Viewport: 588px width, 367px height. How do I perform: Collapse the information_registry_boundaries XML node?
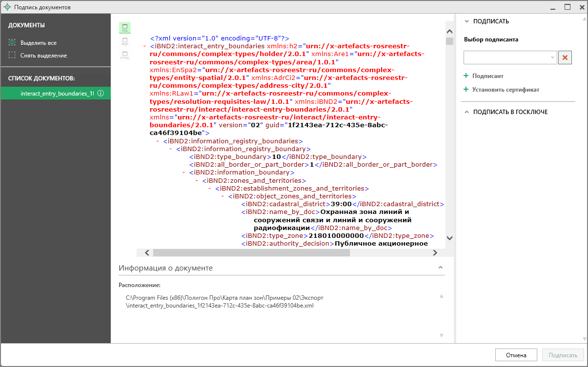pyautogui.click(x=158, y=141)
